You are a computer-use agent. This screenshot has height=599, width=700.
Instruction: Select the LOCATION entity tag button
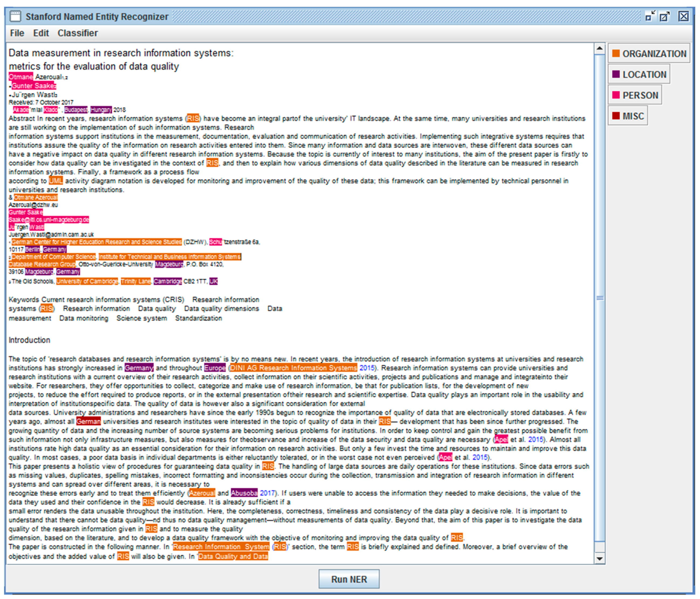(x=639, y=74)
